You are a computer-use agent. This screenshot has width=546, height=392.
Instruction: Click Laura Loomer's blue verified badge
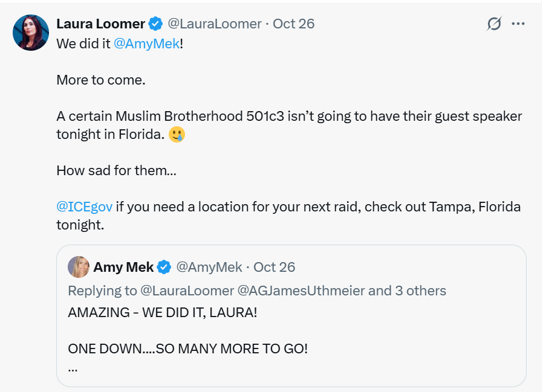click(155, 24)
